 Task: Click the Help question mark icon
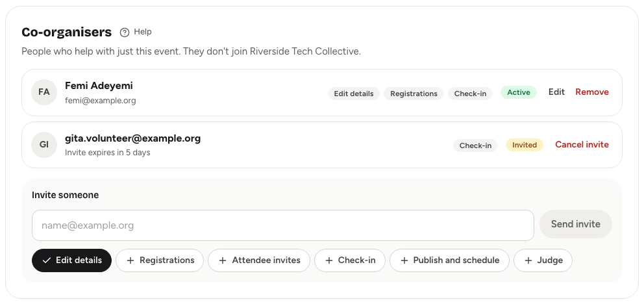(125, 32)
